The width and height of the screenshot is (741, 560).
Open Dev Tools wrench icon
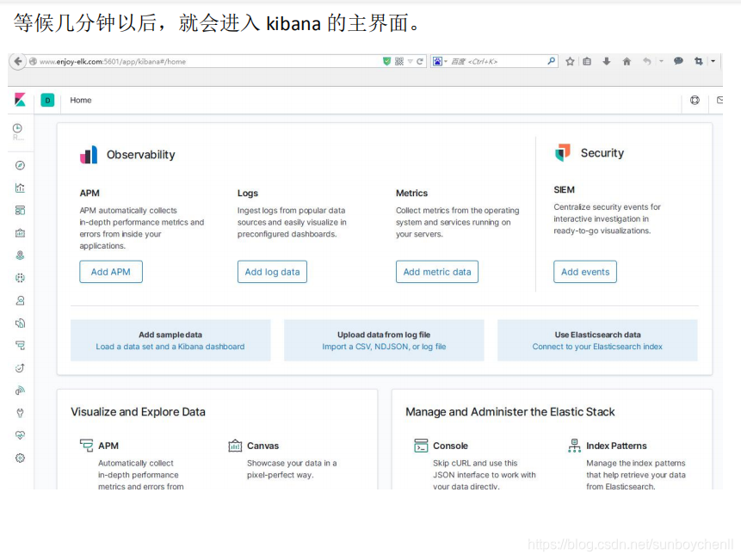(x=20, y=413)
